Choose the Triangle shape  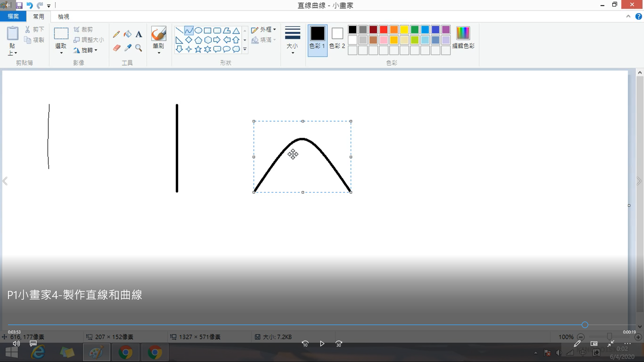click(236, 31)
